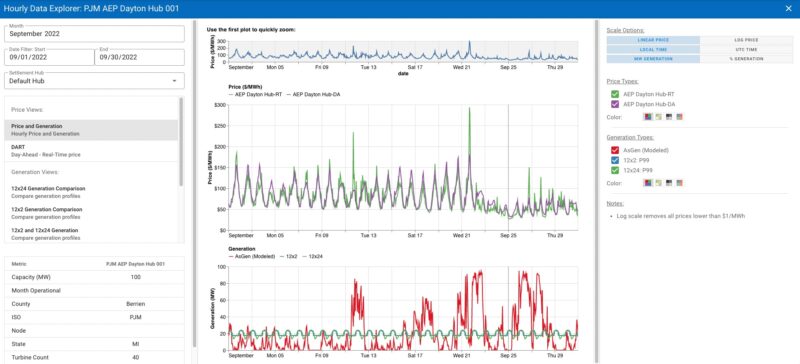
Task: Click the log scale note text
Action: coord(681,216)
